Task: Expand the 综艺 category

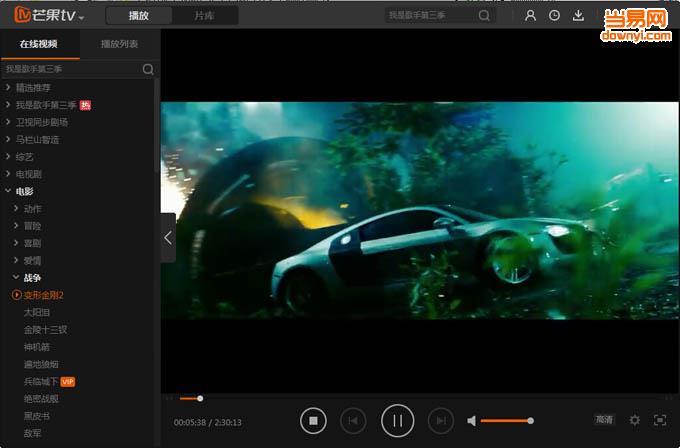Action: click(x=8, y=156)
